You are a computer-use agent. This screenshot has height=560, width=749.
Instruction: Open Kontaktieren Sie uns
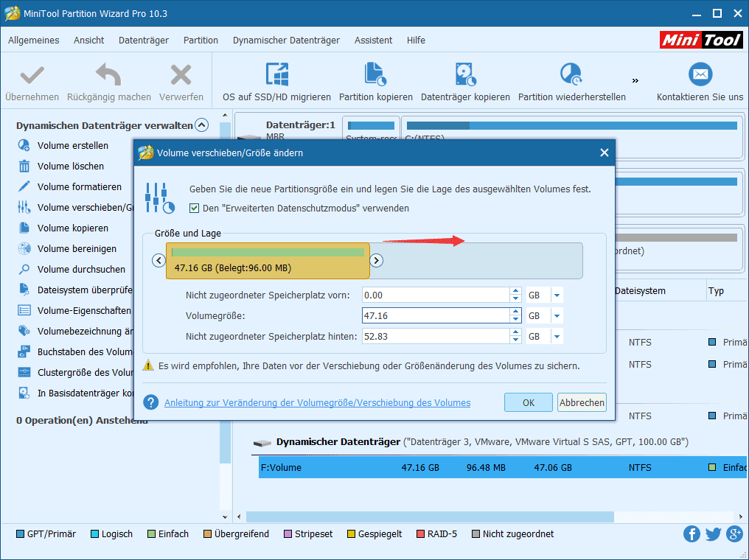(700, 80)
